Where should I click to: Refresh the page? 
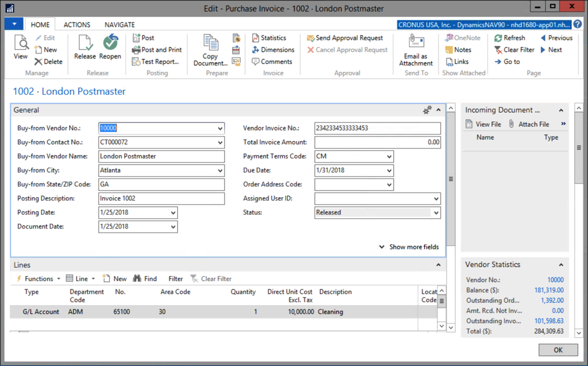point(510,38)
